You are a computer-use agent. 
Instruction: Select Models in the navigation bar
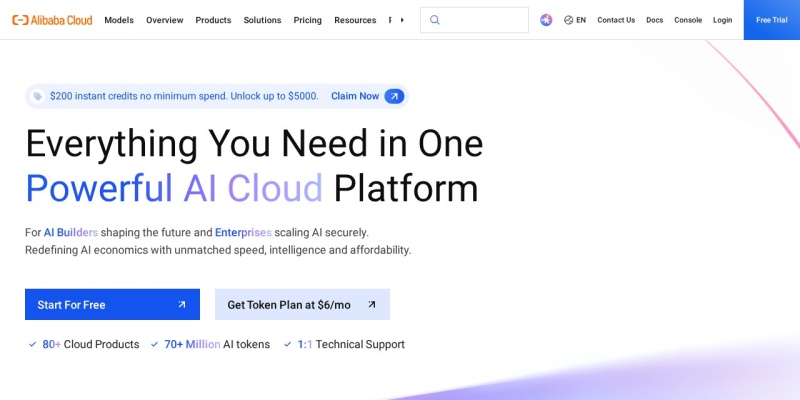119,20
